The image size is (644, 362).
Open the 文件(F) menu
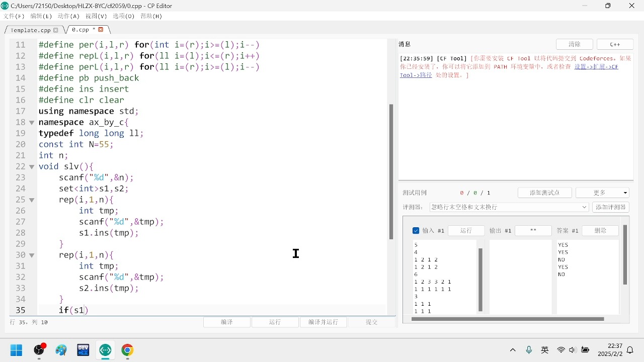coord(14,16)
